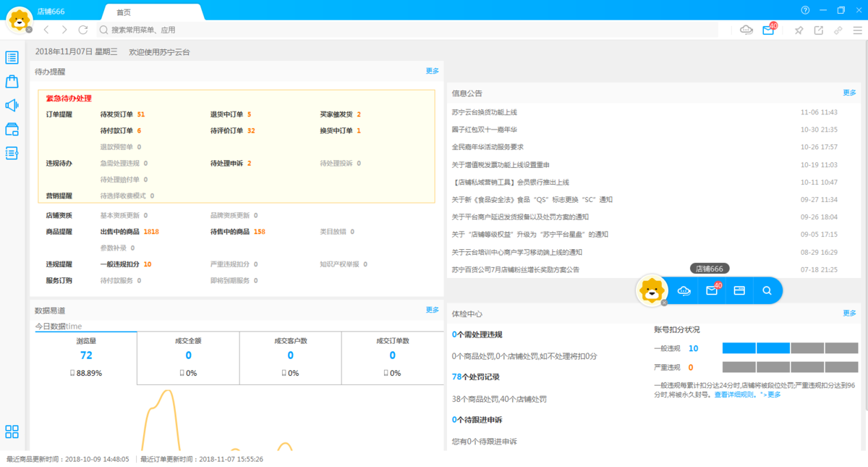Open the top toolbar mail icon with badge
The height and width of the screenshot is (467, 868).
pyautogui.click(x=768, y=30)
